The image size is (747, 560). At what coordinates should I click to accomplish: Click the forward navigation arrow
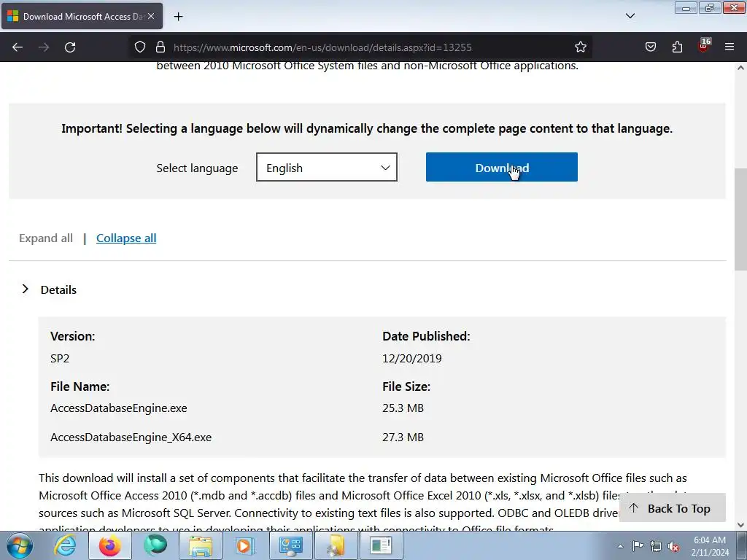coord(44,47)
